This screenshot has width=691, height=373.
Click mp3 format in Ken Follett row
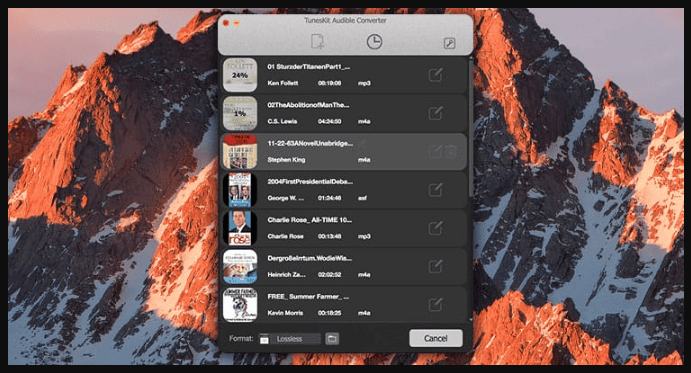click(x=364, y=83)
